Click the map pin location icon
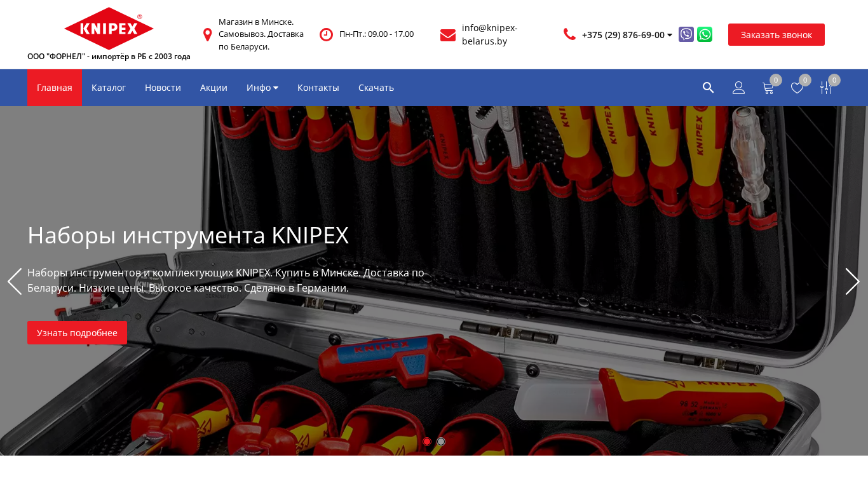This screenshot has width=868, height=488. pyautogui.click(x=207, y=34)
